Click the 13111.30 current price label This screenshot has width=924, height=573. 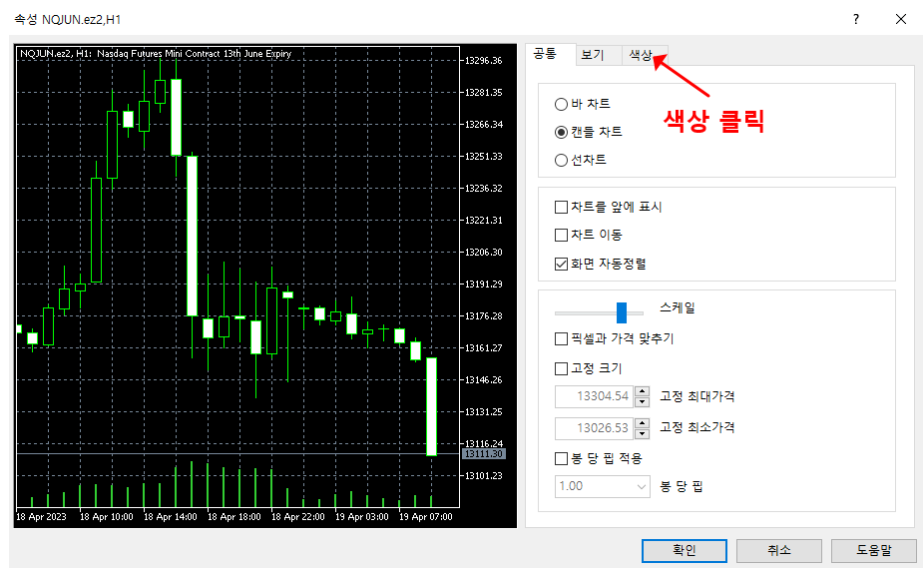[484, 454]
